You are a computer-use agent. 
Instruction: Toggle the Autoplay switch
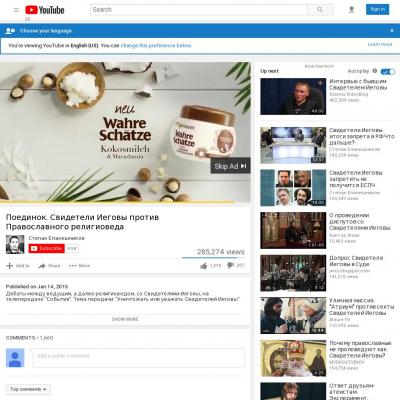[x=388, y=71]
